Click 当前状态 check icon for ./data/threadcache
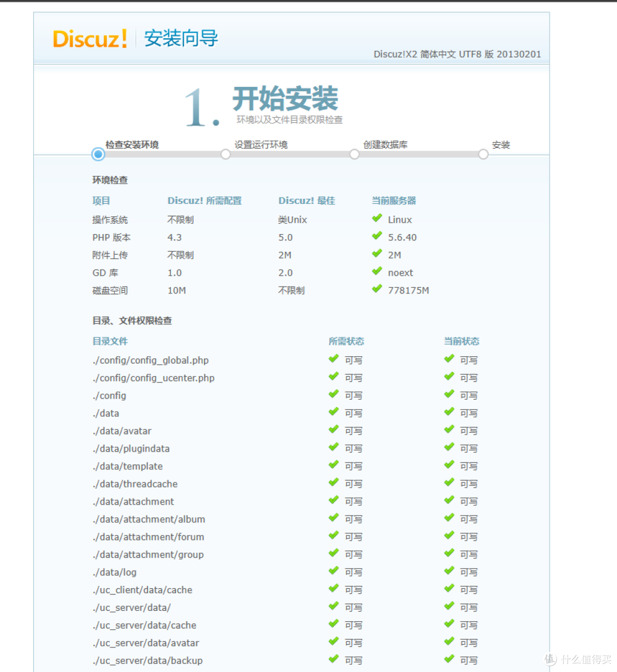Viewport: 617px width, 672px height. coord(449,482)
